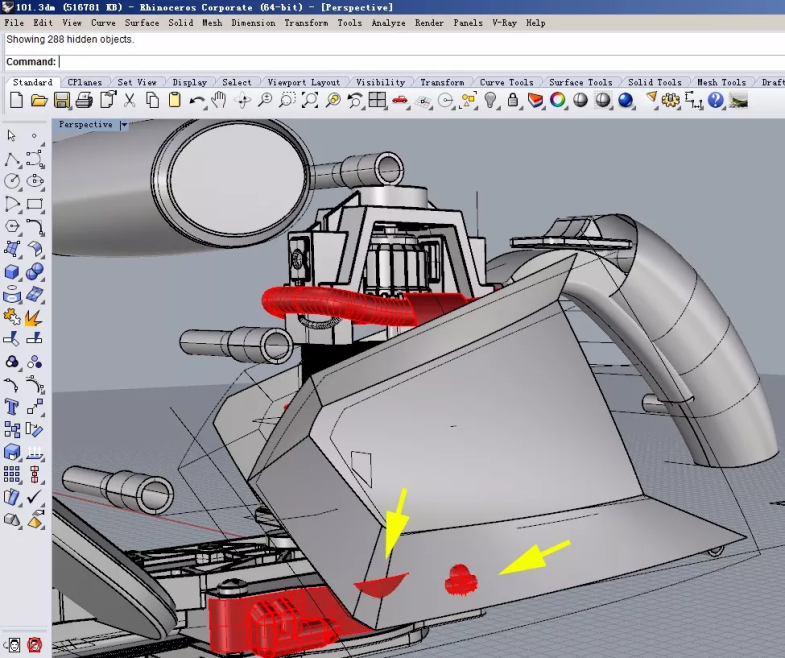Open the Analyze menu
785x658 pixels.
[x=388, y=22]
